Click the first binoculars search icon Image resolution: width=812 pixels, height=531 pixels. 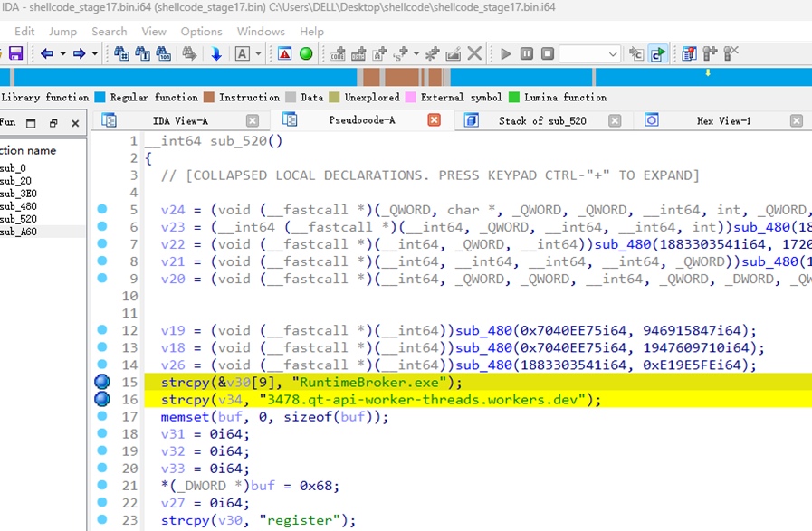pyautogui.click(x=121, y=53)
